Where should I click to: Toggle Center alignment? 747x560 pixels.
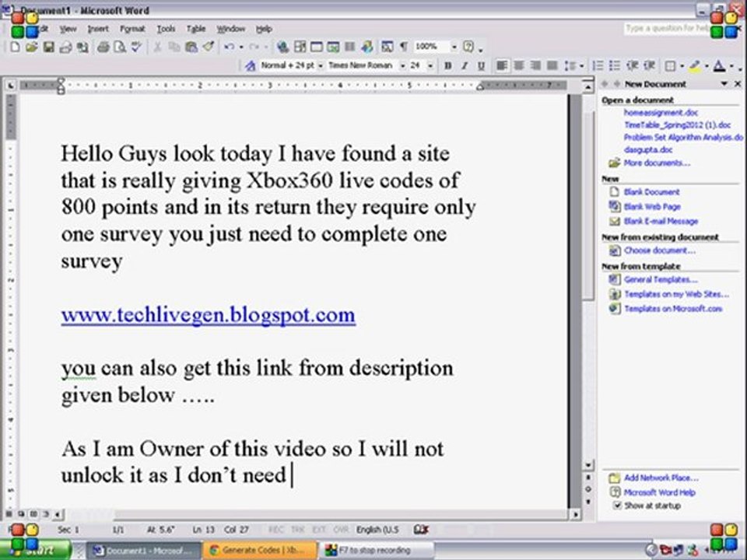pos(518,65)
